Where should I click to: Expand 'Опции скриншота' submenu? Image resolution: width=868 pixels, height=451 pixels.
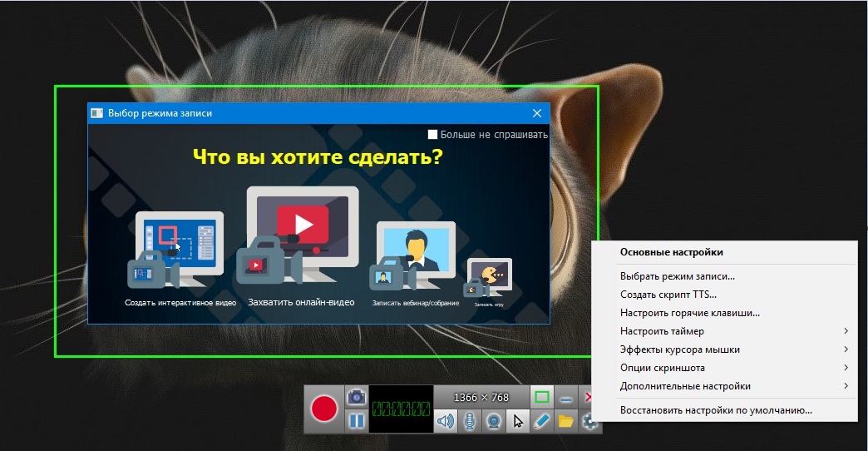[x=725, y=367]
